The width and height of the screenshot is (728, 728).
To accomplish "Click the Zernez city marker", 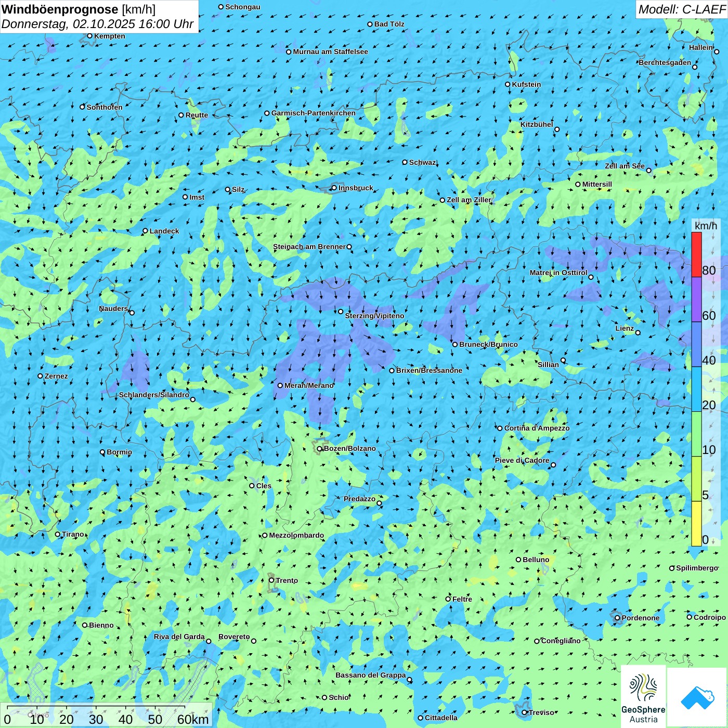I will pos(40,376).
